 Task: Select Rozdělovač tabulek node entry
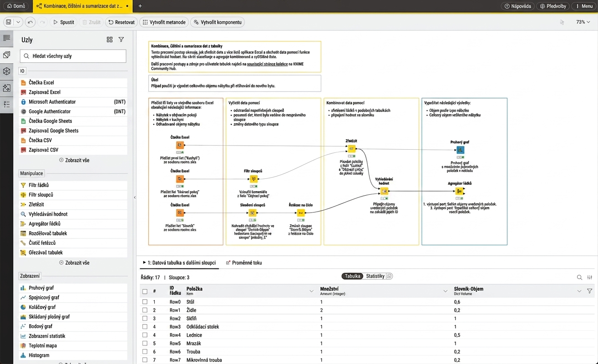(73, 233)
